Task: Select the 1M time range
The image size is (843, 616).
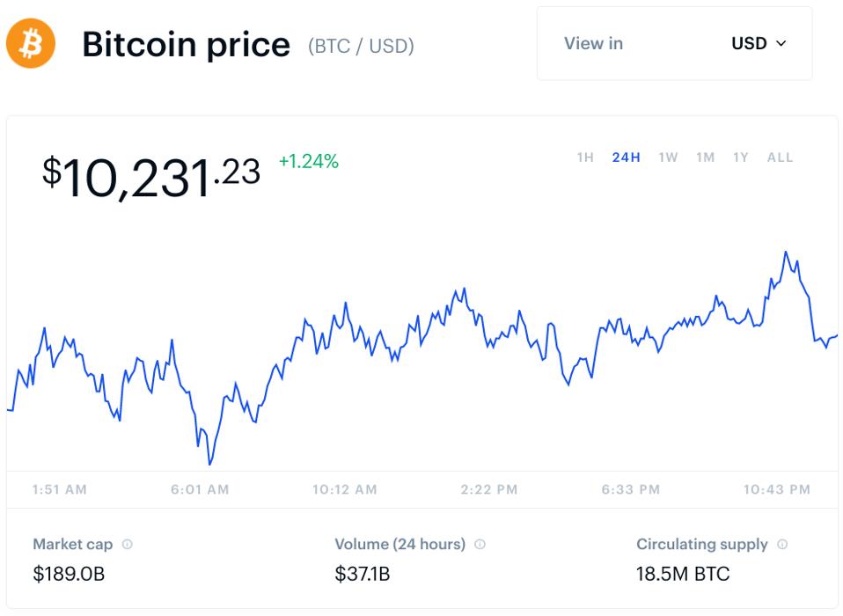Action: [705, 158]
